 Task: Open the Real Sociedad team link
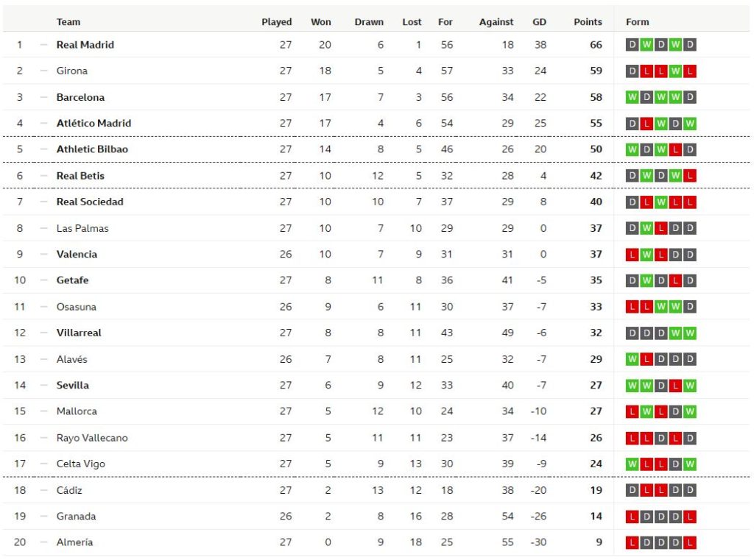pyautogui.click(x=90, y=202)
